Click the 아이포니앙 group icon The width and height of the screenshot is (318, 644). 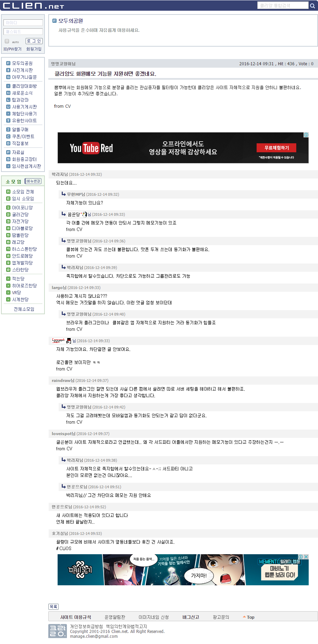point(8,208)
